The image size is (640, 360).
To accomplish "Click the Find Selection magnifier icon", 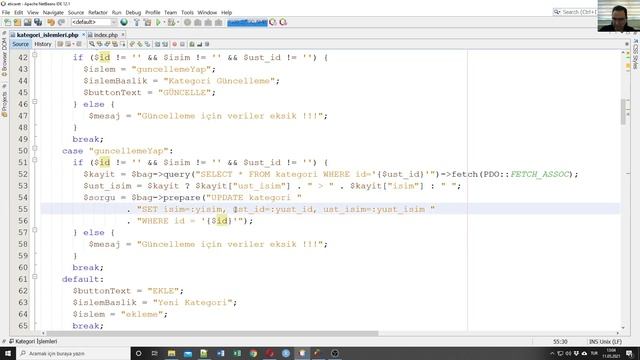I will pos(92,44).
